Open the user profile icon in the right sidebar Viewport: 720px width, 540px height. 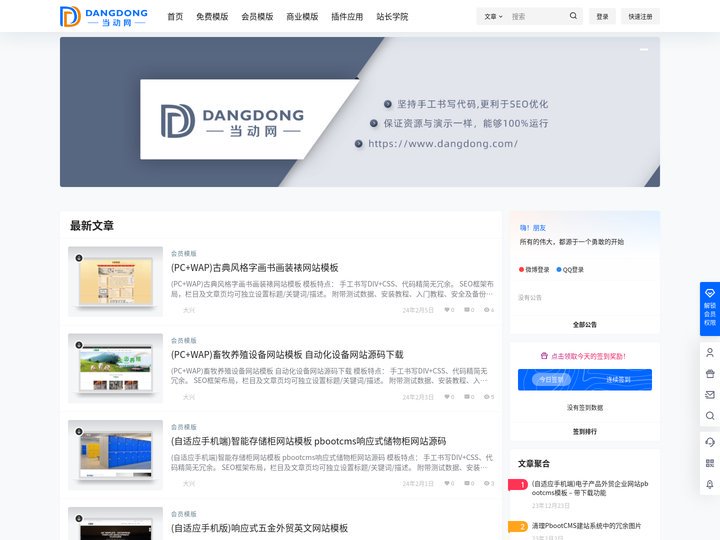pos(709,353)
